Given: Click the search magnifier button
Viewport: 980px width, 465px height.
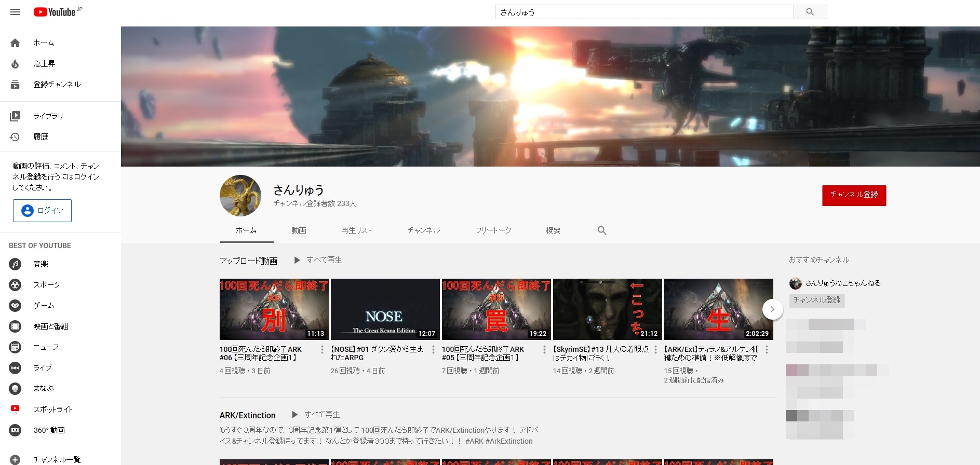Looking at the screenshot, I should 810,12.
